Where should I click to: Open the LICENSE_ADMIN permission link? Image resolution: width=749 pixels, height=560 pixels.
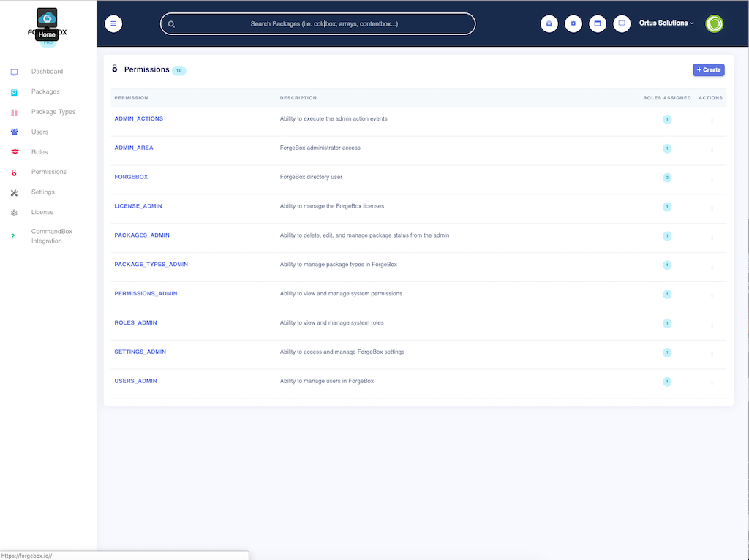(138, 206)
